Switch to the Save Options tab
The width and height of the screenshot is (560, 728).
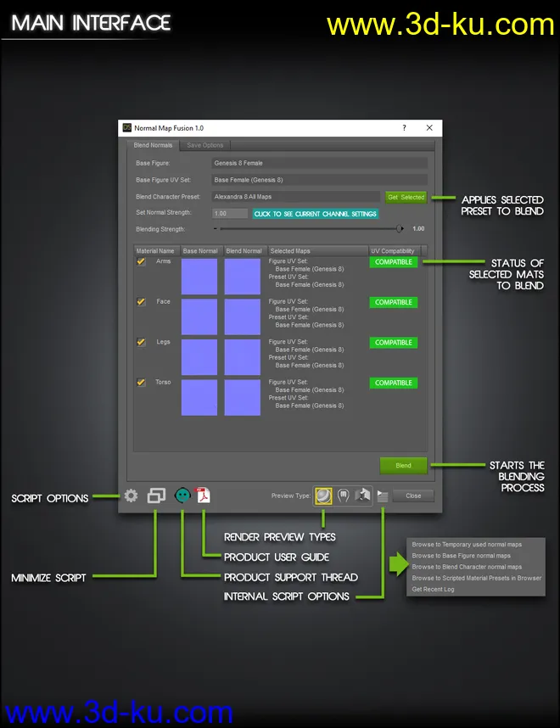point(205,145)
